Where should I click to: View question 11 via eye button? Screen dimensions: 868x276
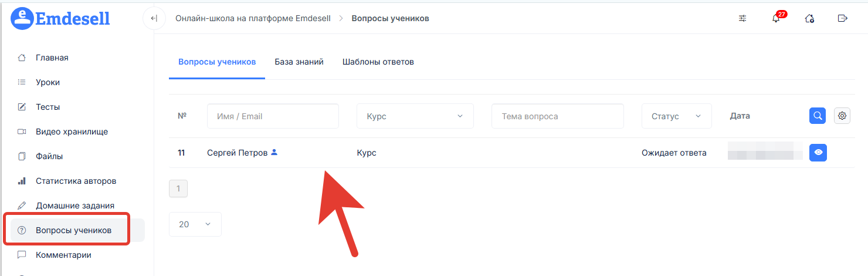point(818,153)
